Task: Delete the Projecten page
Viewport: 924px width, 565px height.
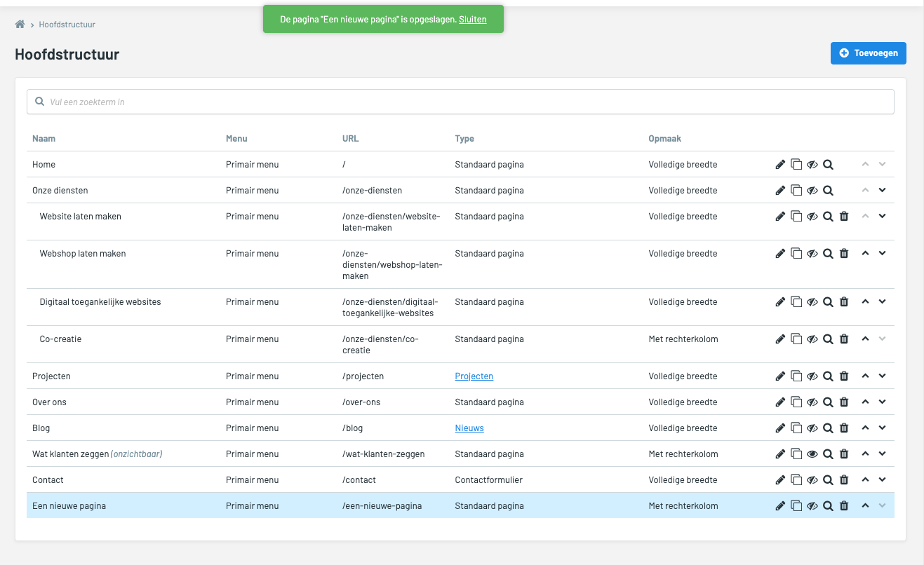Action: click(x=844, y=376)
